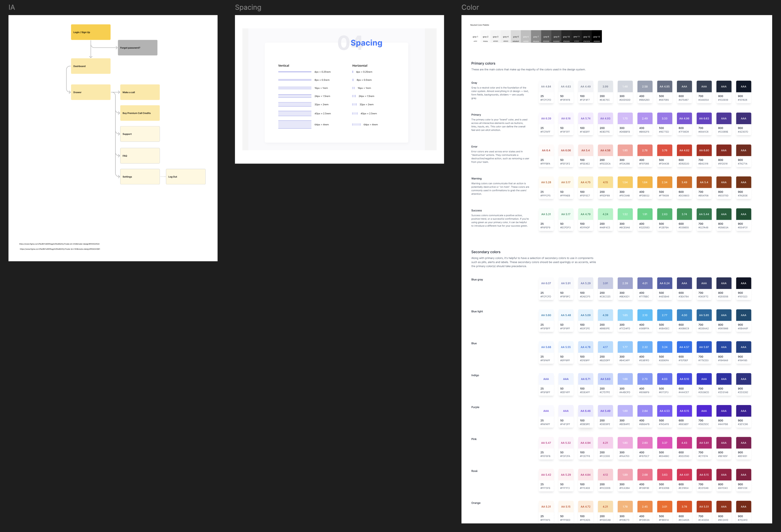Viewport: 781px width, 532px height.
Task: Select the 'Dashboard' flowchart box
Action: pyautogui.click(x=91, y=66)
